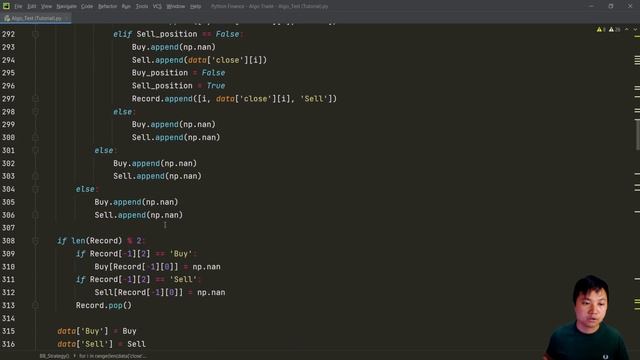This screenshot has width=640, height=360.
Task: Click 'Sell_position = True' on line 296
Action: click(x=178, y=86)
